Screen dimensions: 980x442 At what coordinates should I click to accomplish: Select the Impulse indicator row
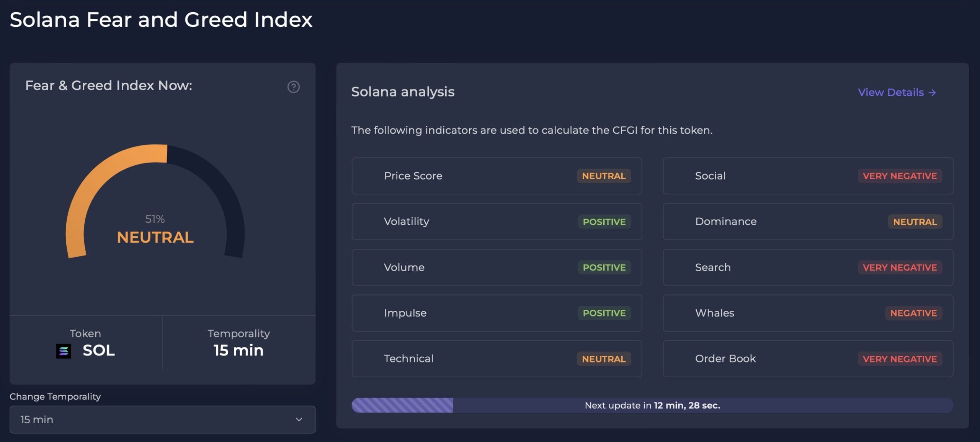pos(497,313)
